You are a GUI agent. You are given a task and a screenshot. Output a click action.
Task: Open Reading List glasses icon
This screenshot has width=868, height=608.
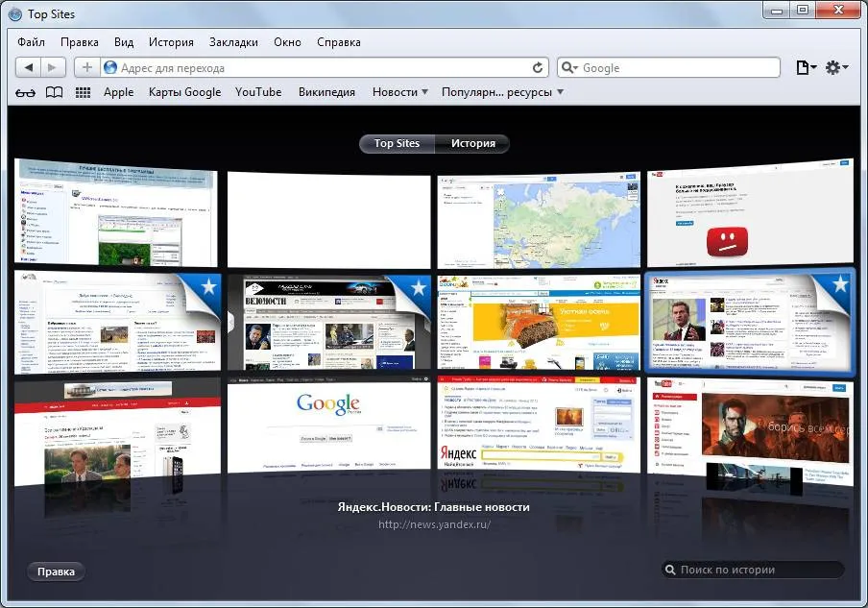click(x=26, y=92)
